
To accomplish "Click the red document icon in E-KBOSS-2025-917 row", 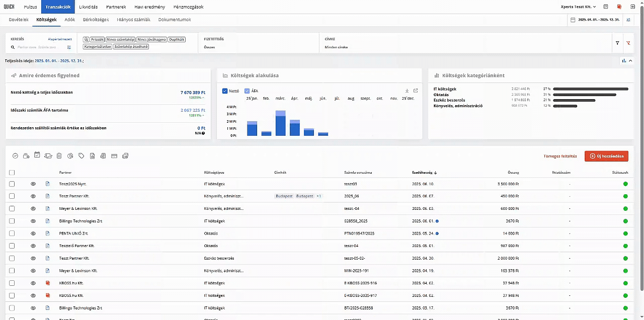I will (x=48, y=296).
